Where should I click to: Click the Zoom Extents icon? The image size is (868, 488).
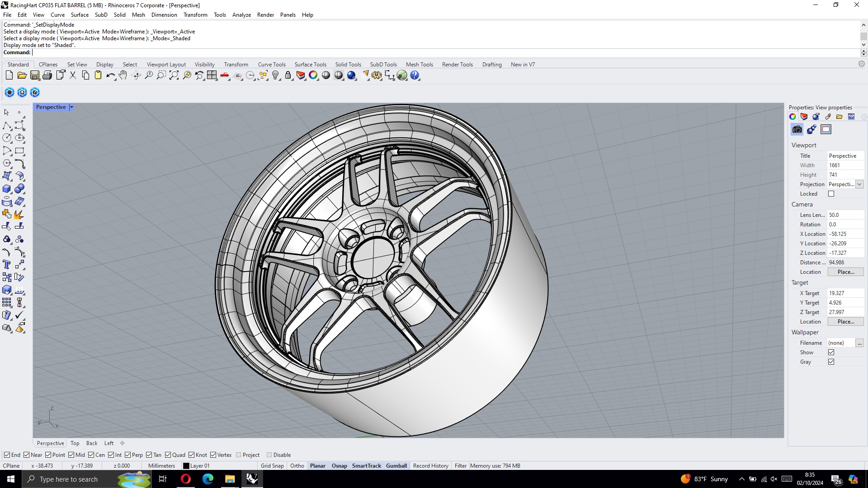pos(174,75)
